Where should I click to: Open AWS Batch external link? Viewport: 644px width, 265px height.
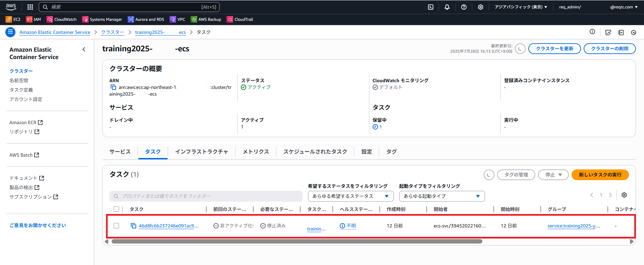24,155
